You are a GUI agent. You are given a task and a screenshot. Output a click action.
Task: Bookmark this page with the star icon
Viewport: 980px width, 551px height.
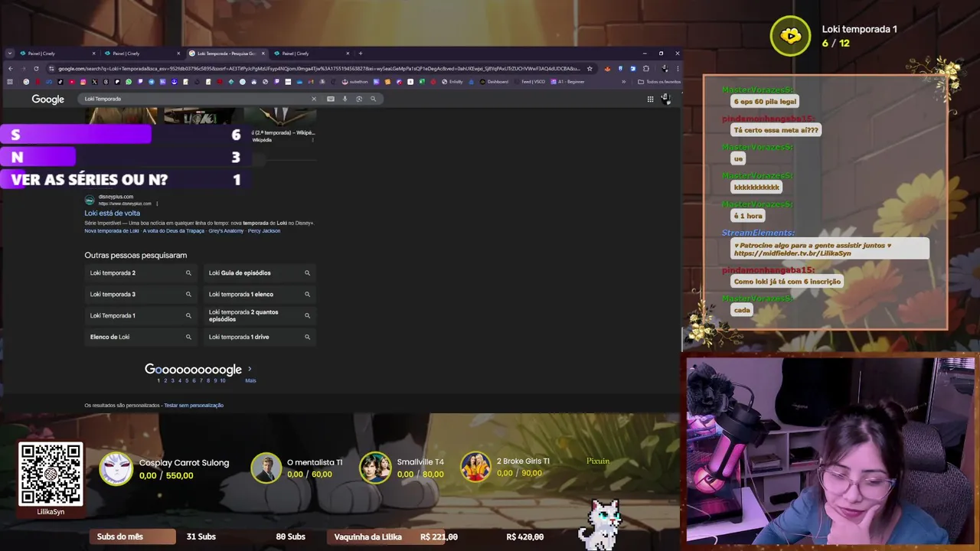tap(590, 69)
